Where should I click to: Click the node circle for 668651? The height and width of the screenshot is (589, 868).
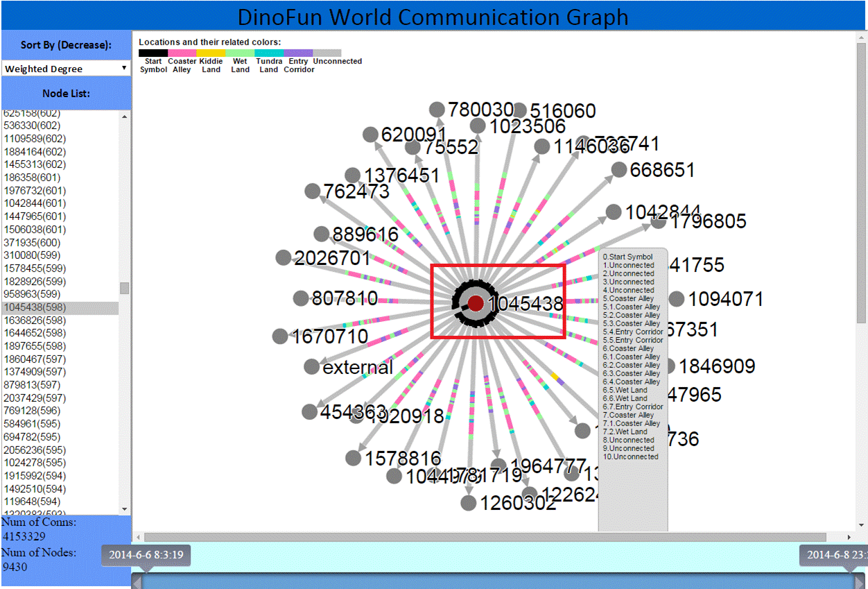click(618, 170)
